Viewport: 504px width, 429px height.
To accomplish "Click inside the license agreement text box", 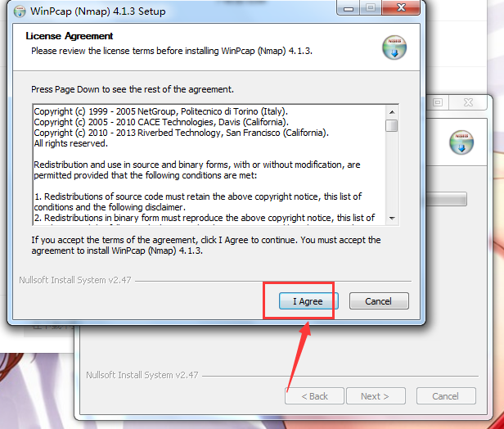I will [209, 165].
